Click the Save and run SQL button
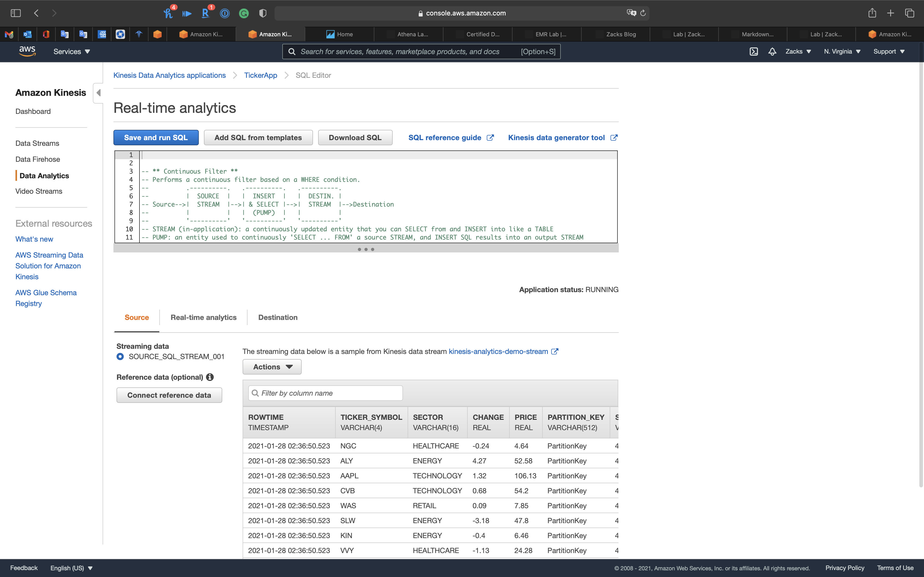This screenshot has height=577, width=924. click(156, 137)
